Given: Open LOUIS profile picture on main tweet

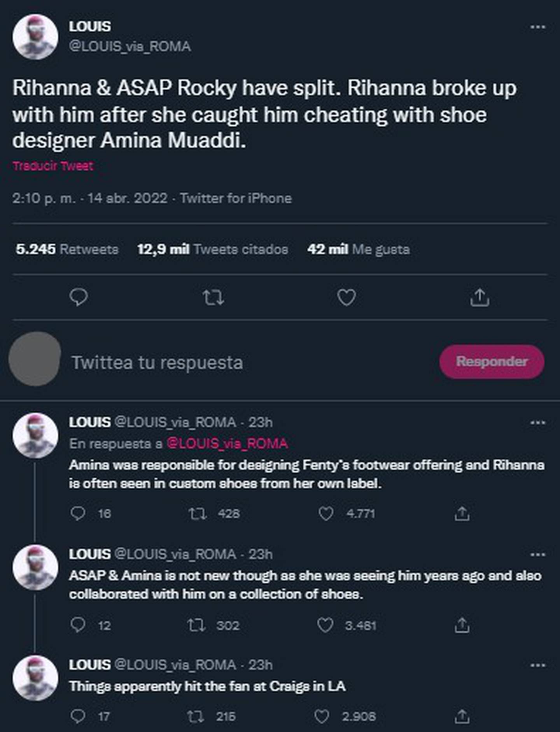Looking at the screenshot, I should tap(35, 37).
